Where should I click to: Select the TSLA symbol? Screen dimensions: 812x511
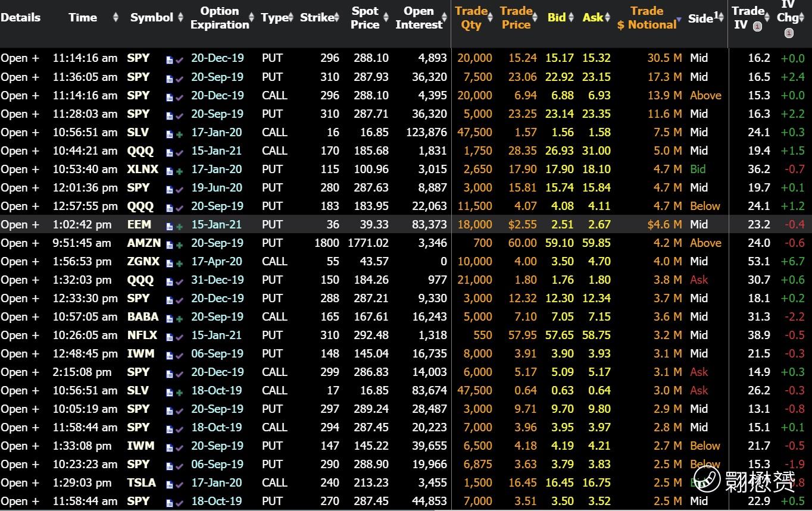click(142, 482)
